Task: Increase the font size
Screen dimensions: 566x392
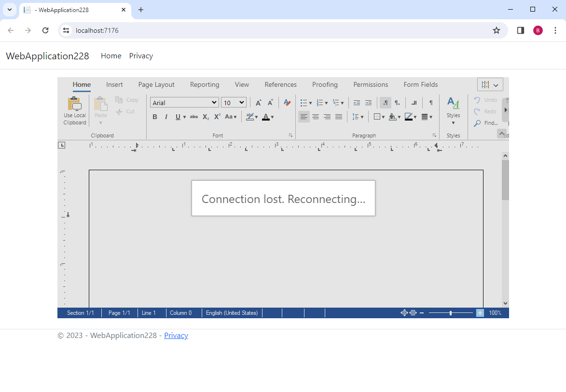Action: coord(259,103)
